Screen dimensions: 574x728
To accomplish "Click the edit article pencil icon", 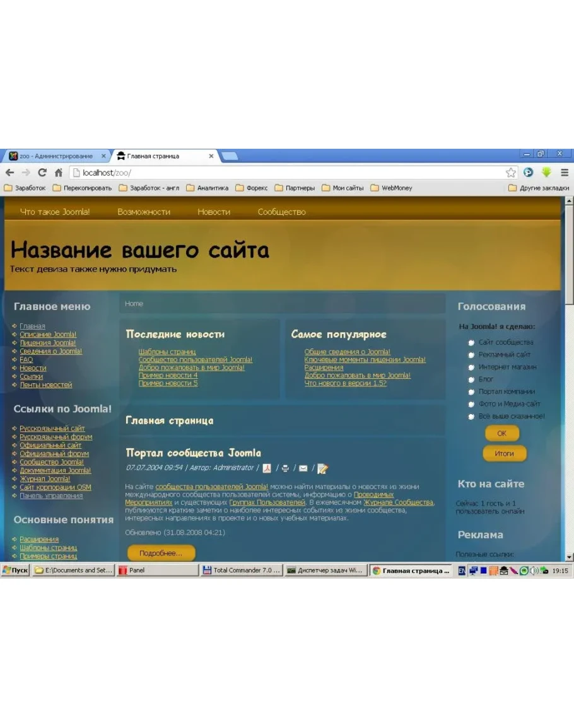I will [322, 468].
